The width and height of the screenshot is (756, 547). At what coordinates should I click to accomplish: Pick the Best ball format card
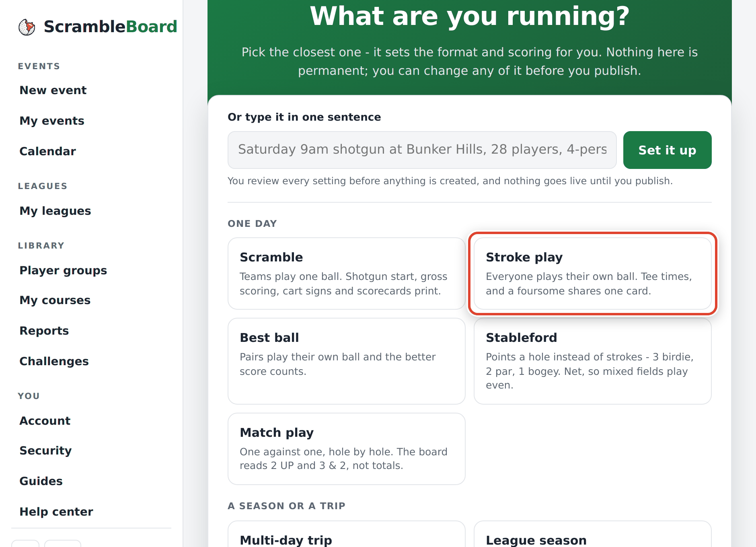[x=347, y=361]
